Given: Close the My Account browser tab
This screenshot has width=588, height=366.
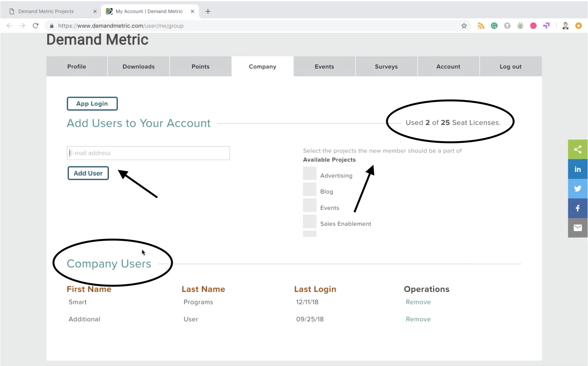Looking at the screenshot, I should point(193,11).
